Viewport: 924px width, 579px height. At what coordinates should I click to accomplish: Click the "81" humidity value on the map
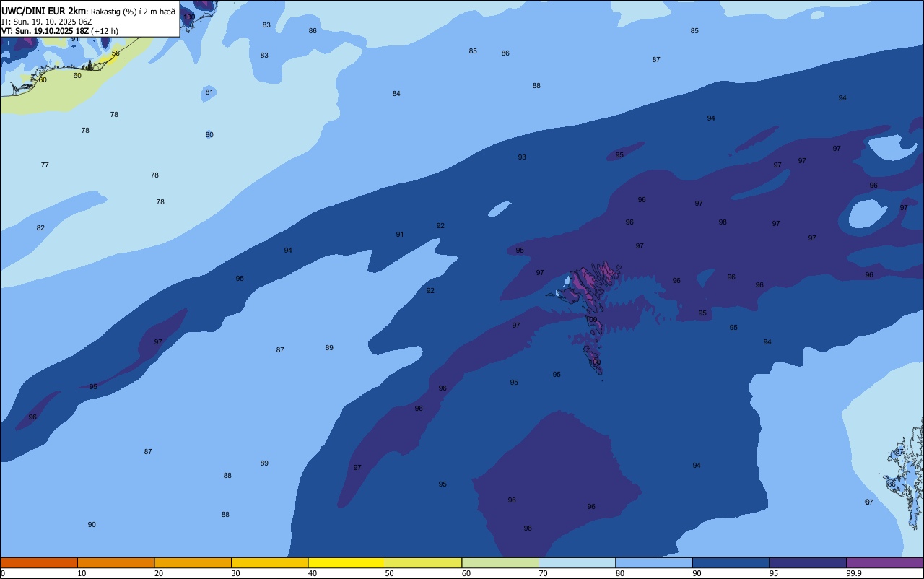[x=209, y=92]
